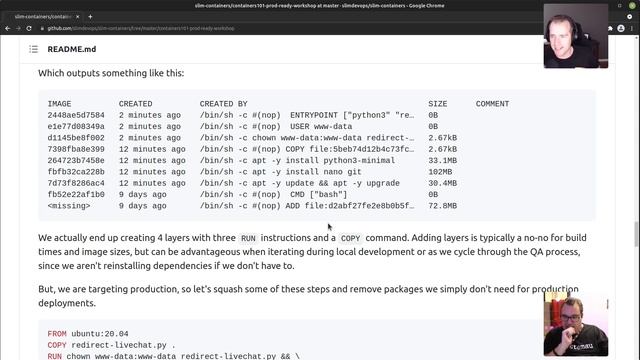640x360 pixels.
Task: Click the lock icon in the address bar
Action: [42, 29]
